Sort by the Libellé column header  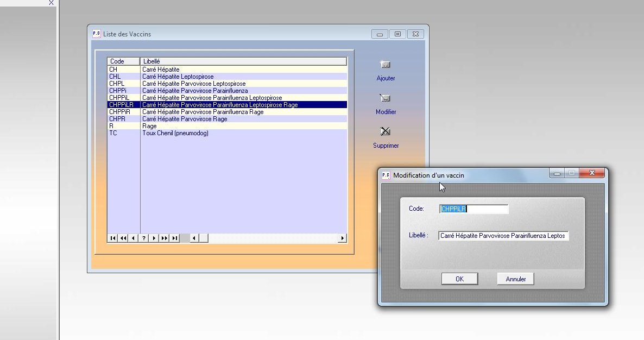[x=243, y=61]
